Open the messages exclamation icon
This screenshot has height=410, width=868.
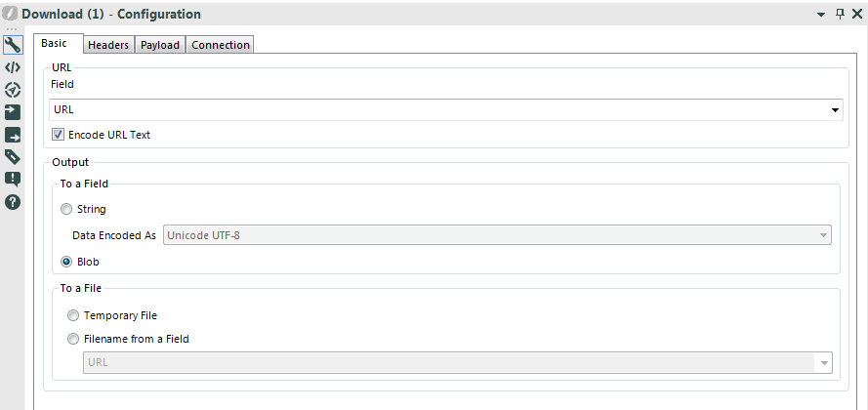point(13,180)
